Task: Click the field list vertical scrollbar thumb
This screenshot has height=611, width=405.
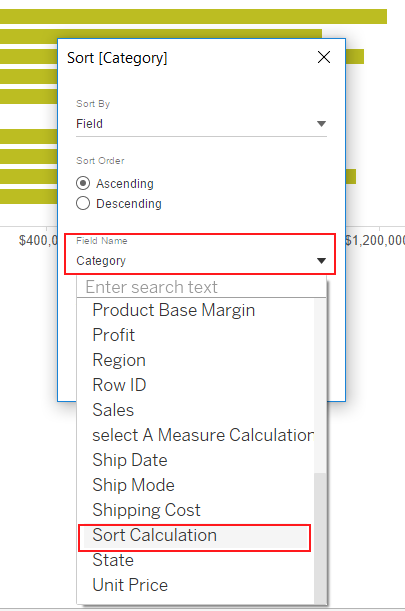Action: pyautogui.click(x=320, y=539)
